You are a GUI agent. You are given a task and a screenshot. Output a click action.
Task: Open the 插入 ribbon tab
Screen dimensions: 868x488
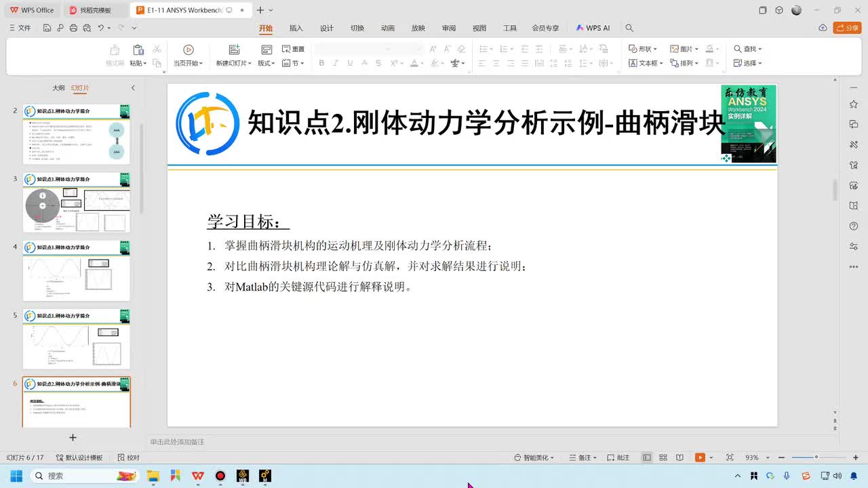click(296, 28)
